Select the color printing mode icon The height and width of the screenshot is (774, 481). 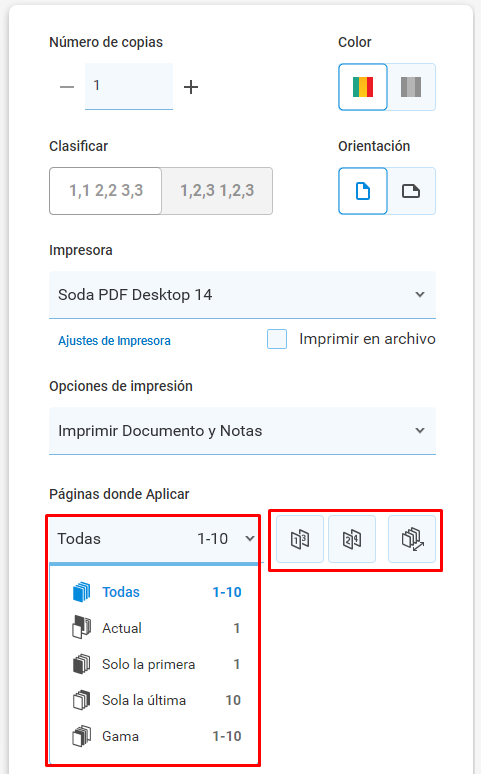[362, 87]
